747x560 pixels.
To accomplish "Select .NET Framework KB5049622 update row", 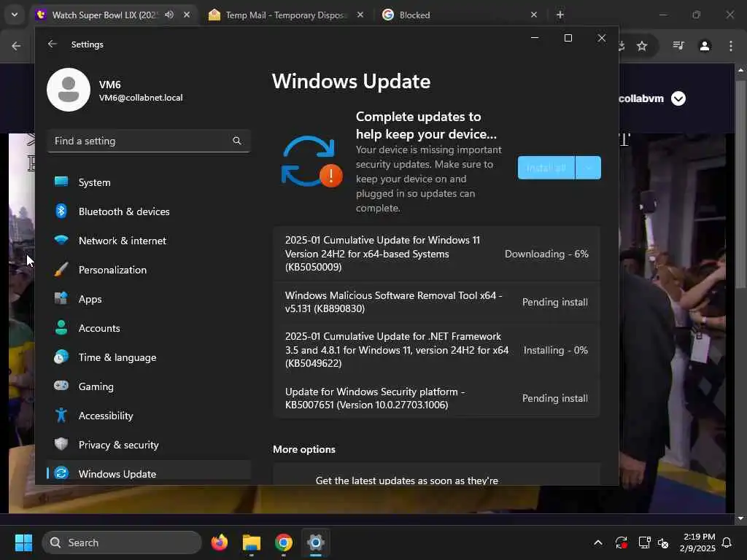I will tap(436, 350).
